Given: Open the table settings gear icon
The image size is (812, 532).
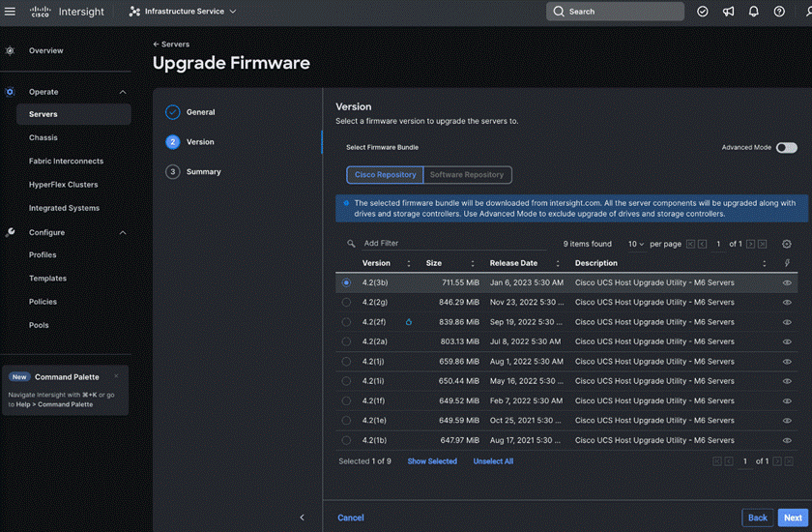Looking at the screenshot, I should tap(787, 244).
